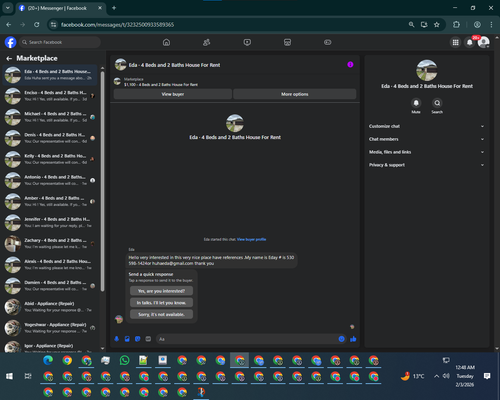Reload the page in Chrome
The width and height of the screenshot is (500, 400).
click(37, 25)
